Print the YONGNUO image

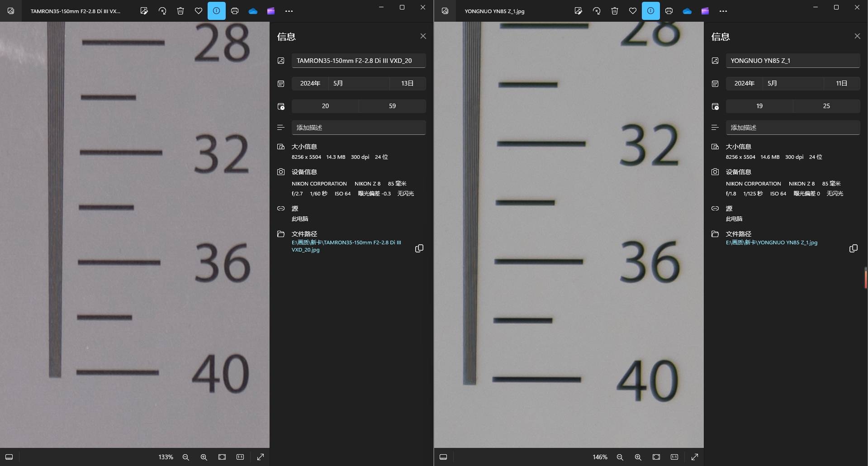tap(669, 11)
